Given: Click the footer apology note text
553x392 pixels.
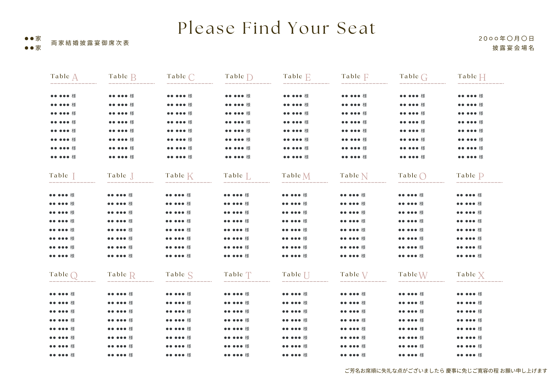Looking at the screenshot, I should pyautogui.click(x=446, y=371).
